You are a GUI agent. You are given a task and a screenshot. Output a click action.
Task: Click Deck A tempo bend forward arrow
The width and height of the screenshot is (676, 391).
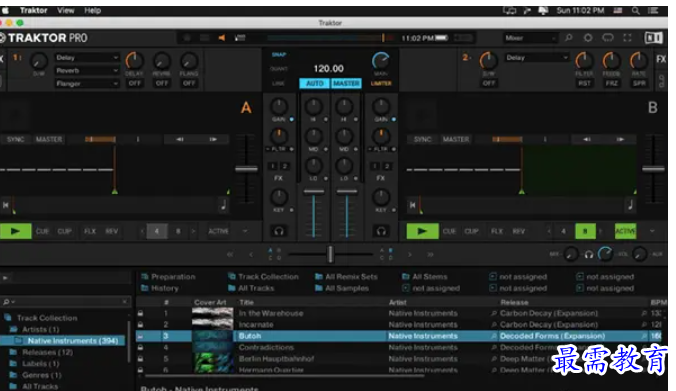pos(213,139)
